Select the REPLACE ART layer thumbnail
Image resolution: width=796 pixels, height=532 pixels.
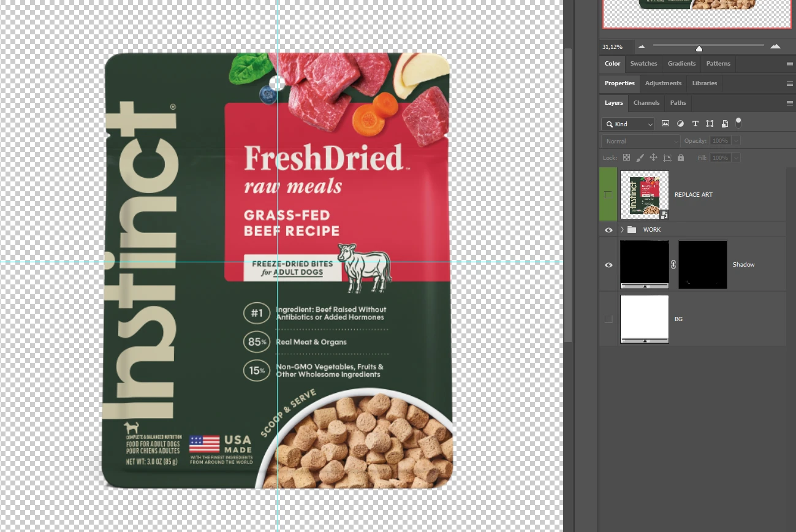point(645,195)
